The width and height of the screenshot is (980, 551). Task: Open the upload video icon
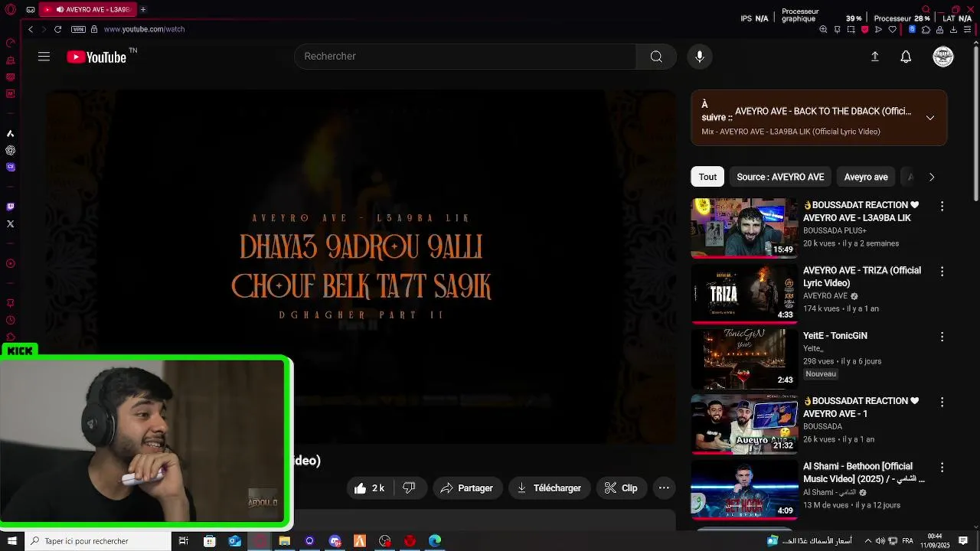coord(875,57)
